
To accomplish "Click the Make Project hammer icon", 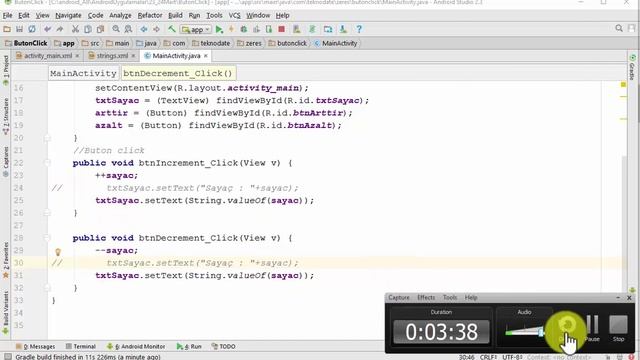I will [x=172, y=29].
